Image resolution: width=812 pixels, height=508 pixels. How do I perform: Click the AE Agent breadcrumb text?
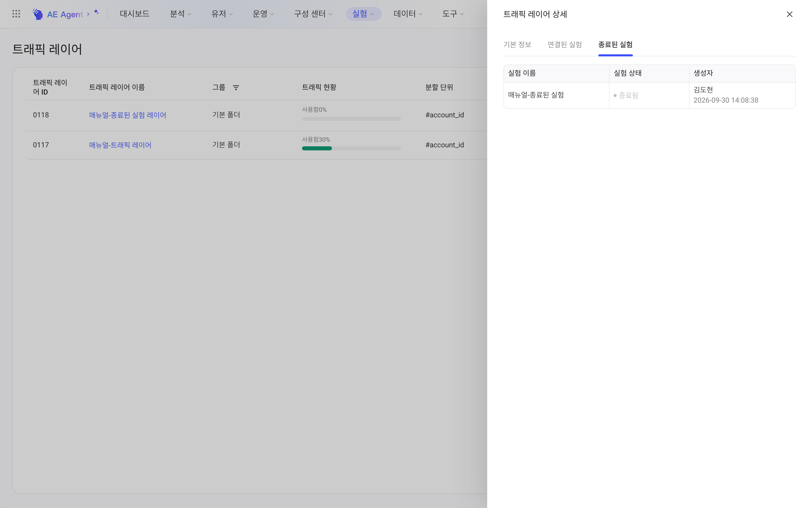pos(65,14)
